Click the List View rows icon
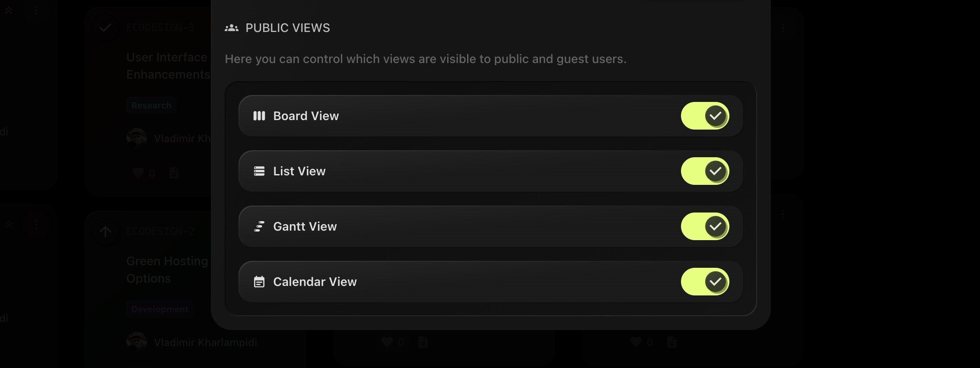This screenshot has width=980, height=368. coord(259,171)
